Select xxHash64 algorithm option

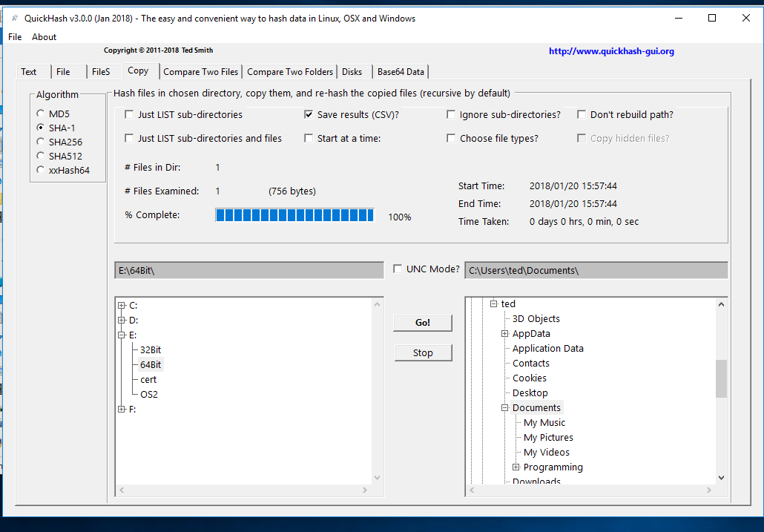(x=41, y=170)
